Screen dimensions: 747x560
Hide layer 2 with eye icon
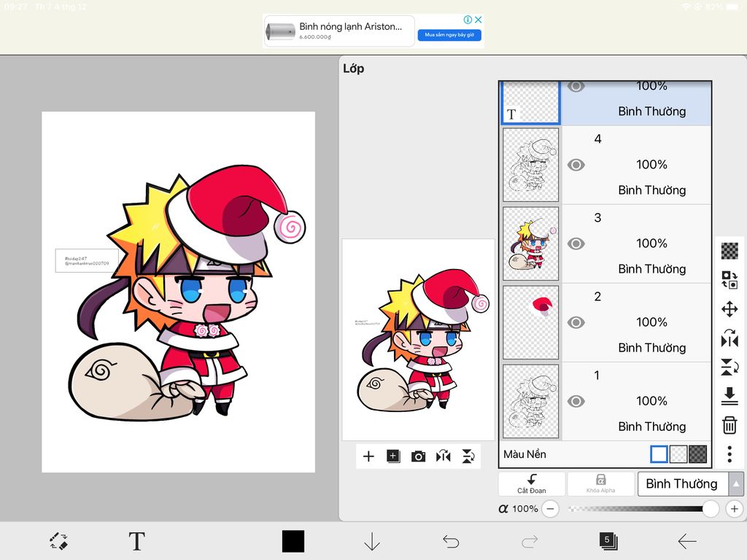pyautogui.click(x=576, y=322)
